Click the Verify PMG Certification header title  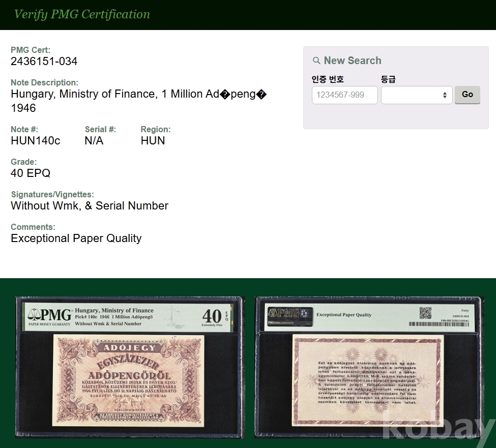click(x=82, y=14)
